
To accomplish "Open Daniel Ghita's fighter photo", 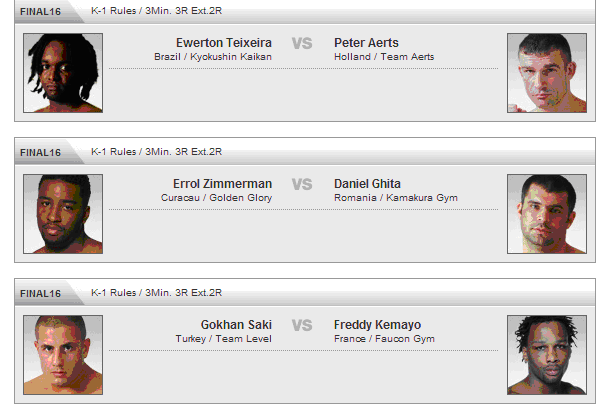I will point(547,214).
